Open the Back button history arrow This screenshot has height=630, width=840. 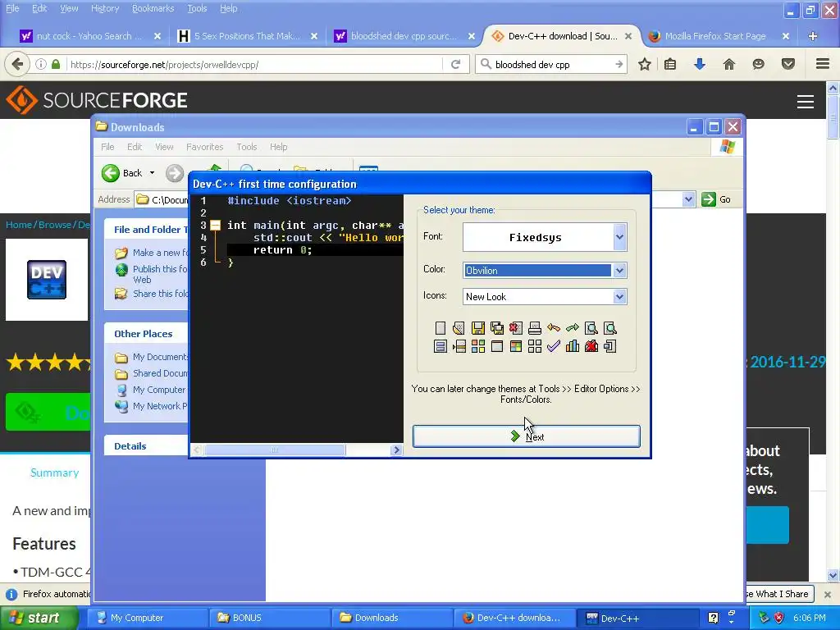point(152,173)
